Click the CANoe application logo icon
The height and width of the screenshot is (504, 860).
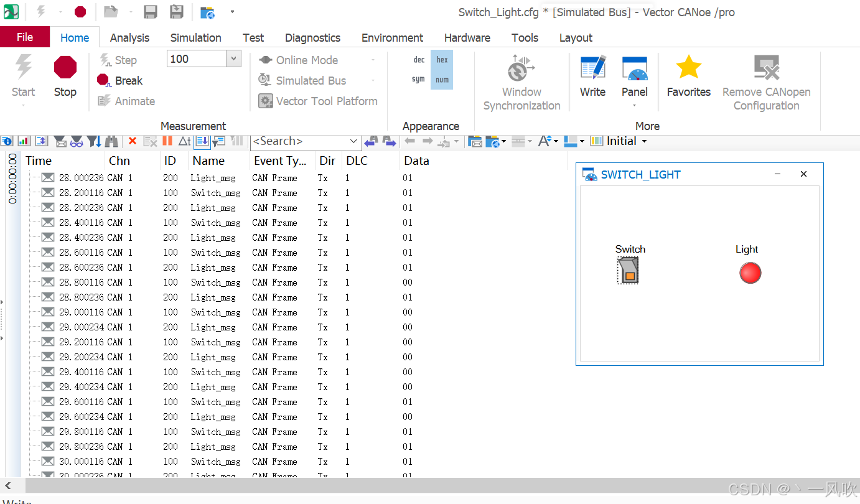click(11, 12)
